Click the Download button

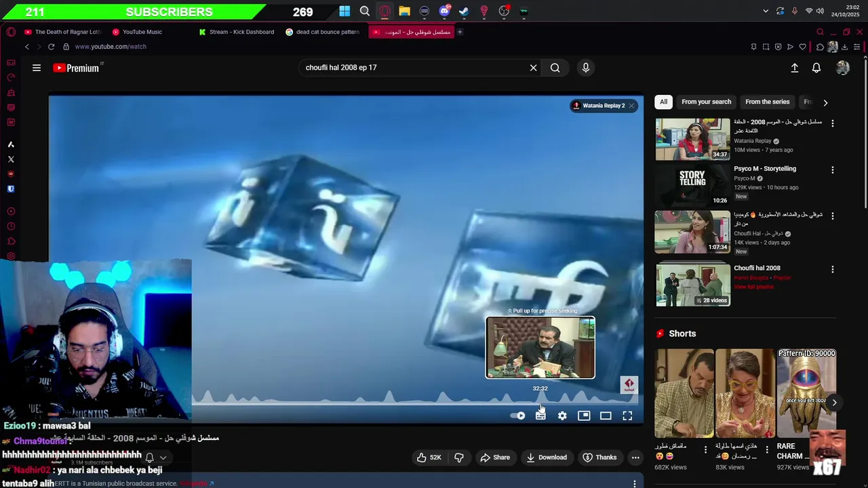click(x=547, y=457)
